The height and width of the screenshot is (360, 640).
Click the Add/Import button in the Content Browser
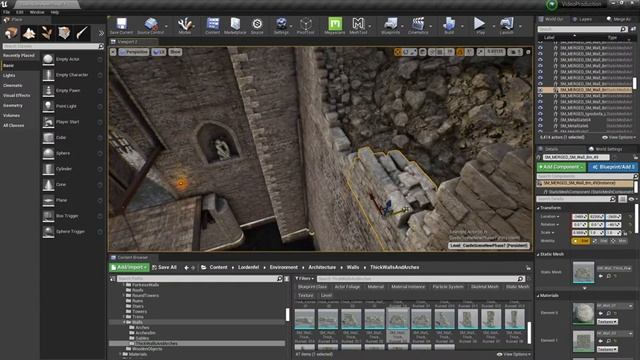[x=129, y=267]
